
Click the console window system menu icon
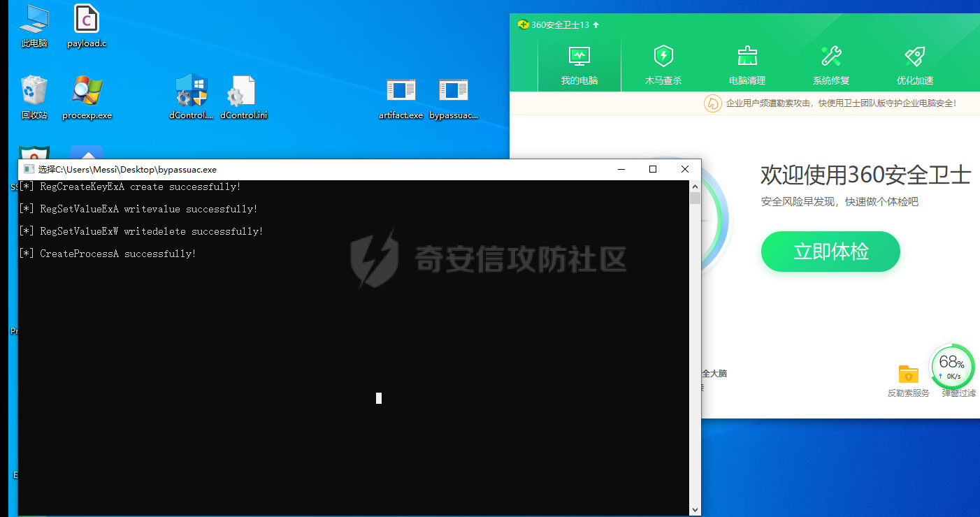point(29,169)
